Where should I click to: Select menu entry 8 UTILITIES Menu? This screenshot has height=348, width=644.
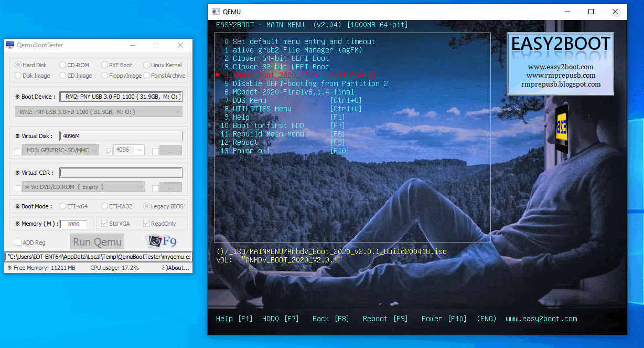coord(293,109)
